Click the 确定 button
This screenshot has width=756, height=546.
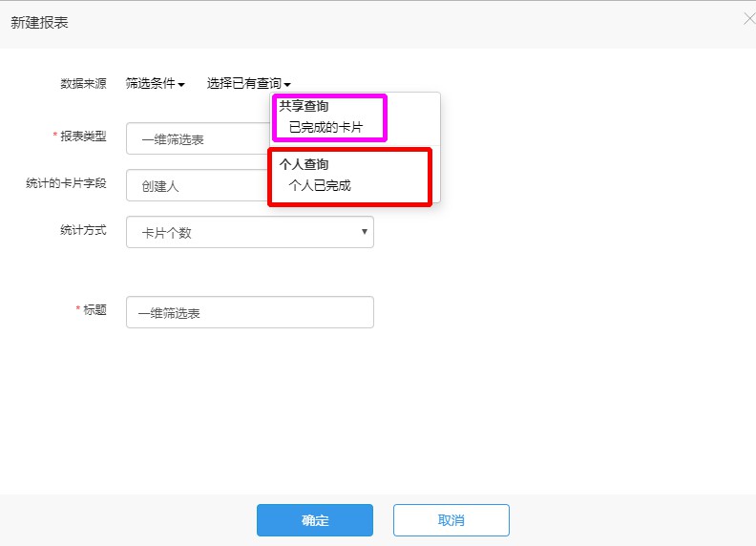(315, 520)
